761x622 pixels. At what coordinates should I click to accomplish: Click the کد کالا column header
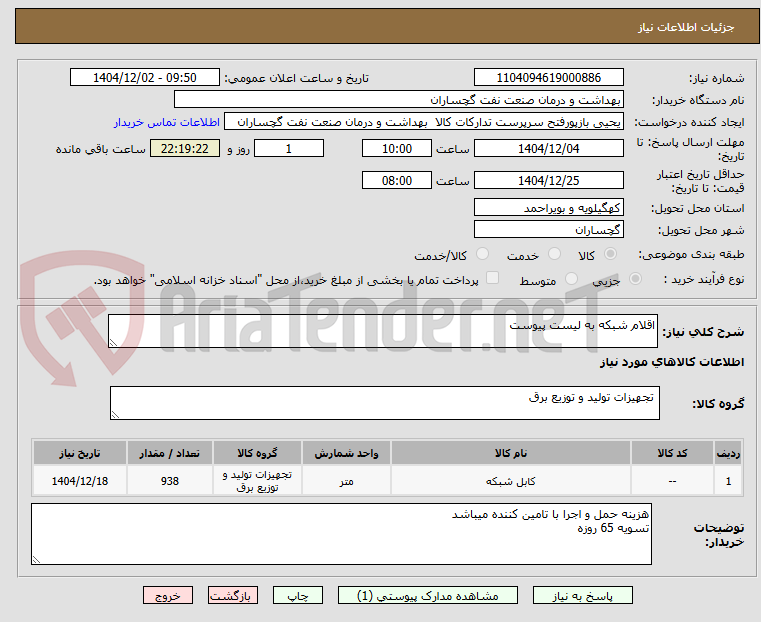click(672, 453)
